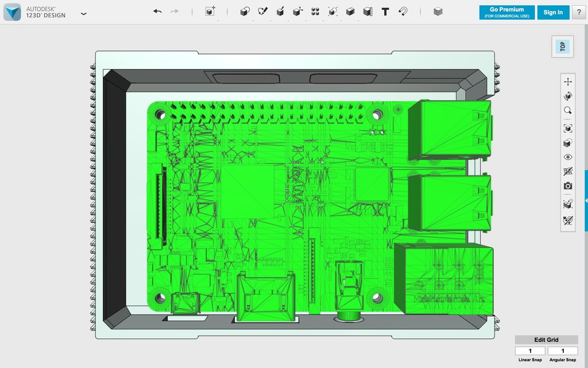Screen dimensions: 588x368
Task: Click the Zoom magnifier in navigation bar
Action: (568, 110)
